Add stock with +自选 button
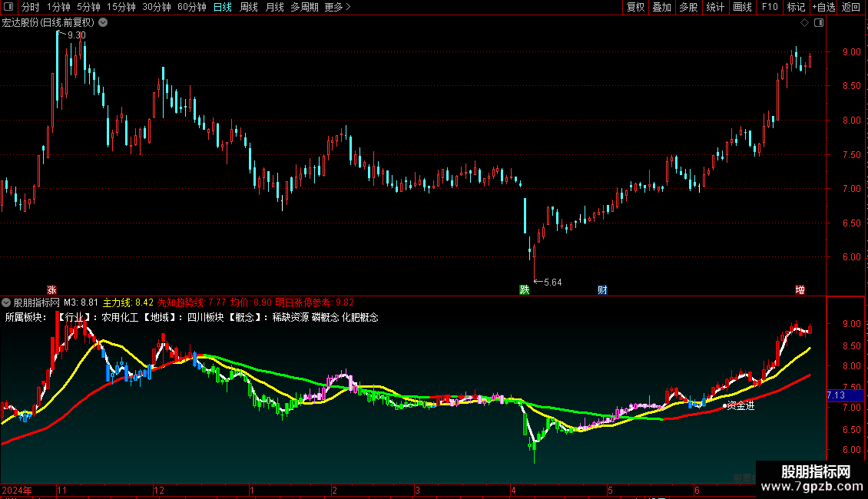This screenshot has height=499, width=868. (823, 7)
